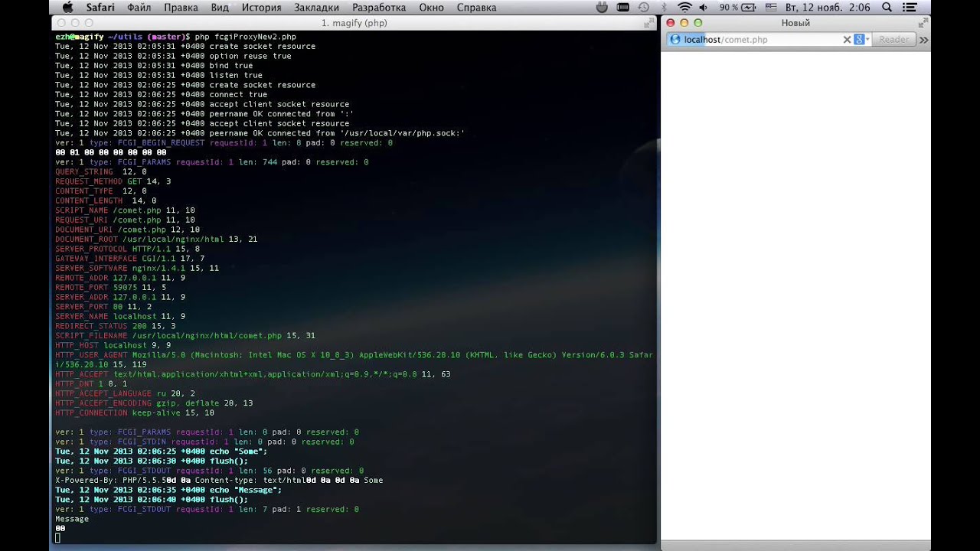Click the blank Safari page content area
The width and height of the screenshot is (980, 551).
click(x=795, y=295)
